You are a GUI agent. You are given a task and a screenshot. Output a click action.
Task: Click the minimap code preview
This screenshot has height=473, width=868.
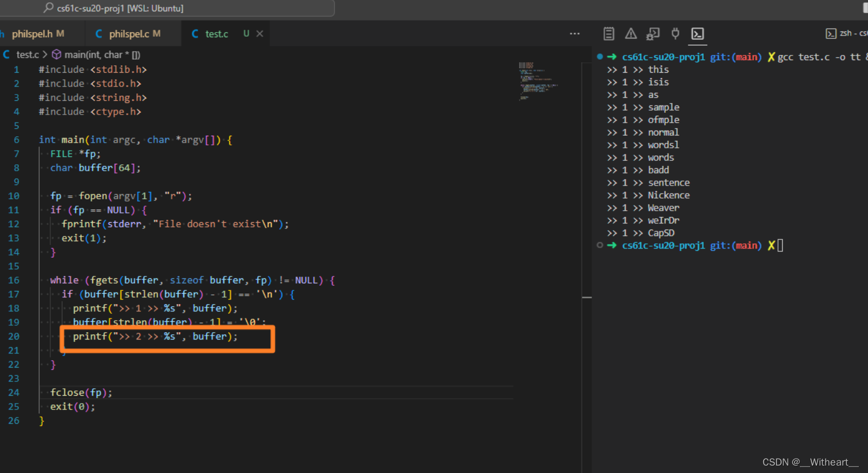coord(537,81)
